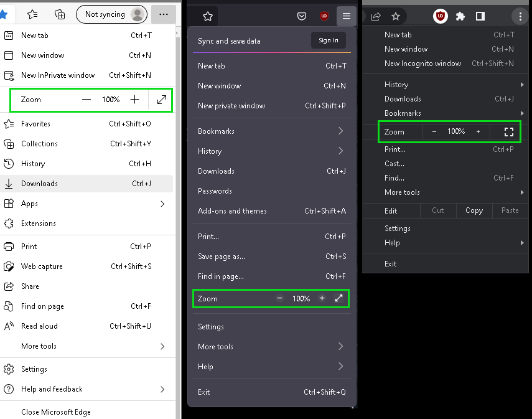532x419 pixels.
Task: Select Web capture in Edge menu
Action: pyautogui.click(x=86, y=266)
